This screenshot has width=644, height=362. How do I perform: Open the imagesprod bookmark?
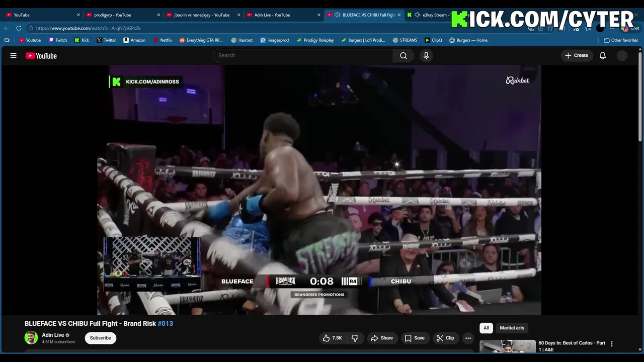(x=275, y=40)
